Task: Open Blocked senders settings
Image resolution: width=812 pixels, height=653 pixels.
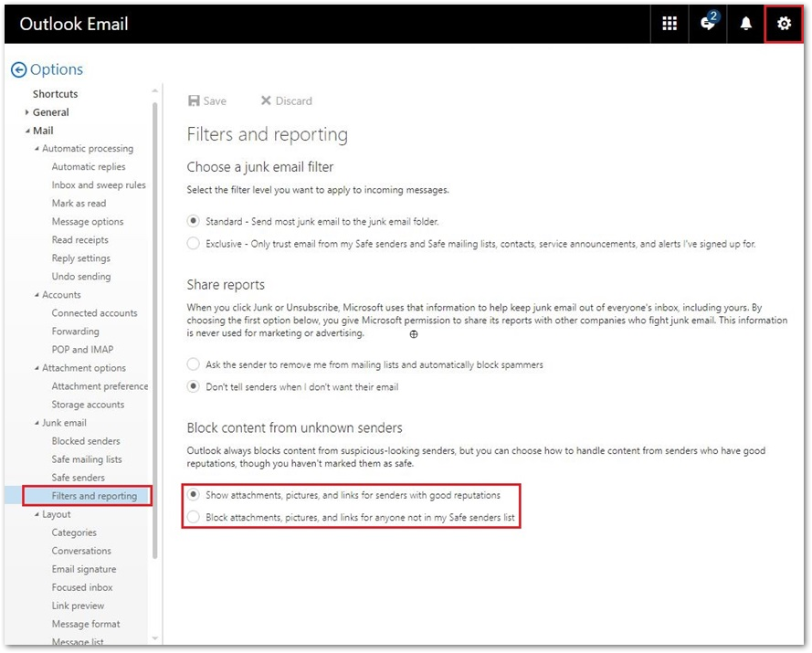Action: (86, 441)
